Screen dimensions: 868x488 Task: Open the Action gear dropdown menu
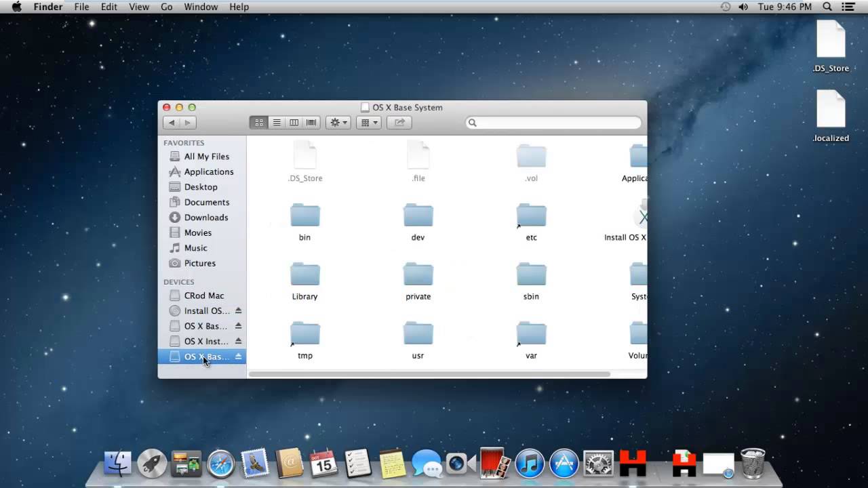338,123
